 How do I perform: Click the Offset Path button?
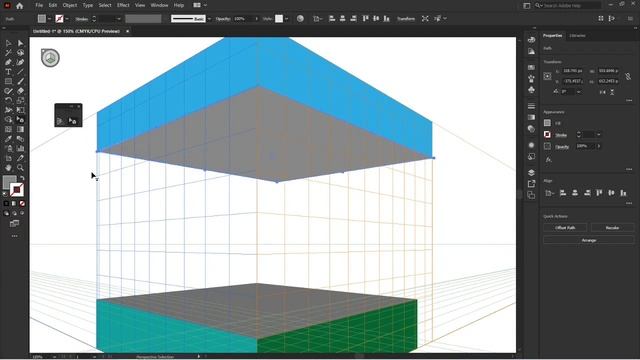point(565,228)
